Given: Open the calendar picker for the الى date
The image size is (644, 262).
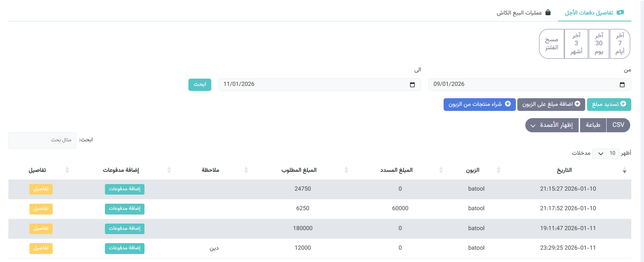Looking at the screenshot, I should 412,85.
